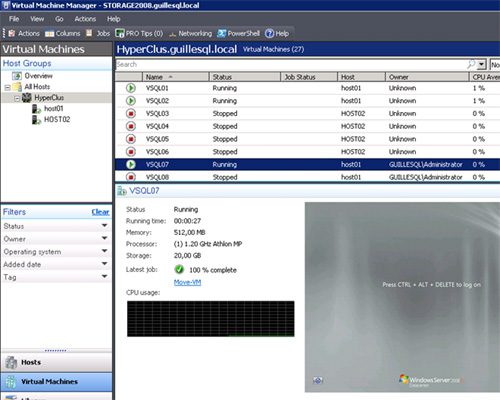
Task: Open the Columns toolbar button
Action: pyautogui.click(x=63, y=33)
